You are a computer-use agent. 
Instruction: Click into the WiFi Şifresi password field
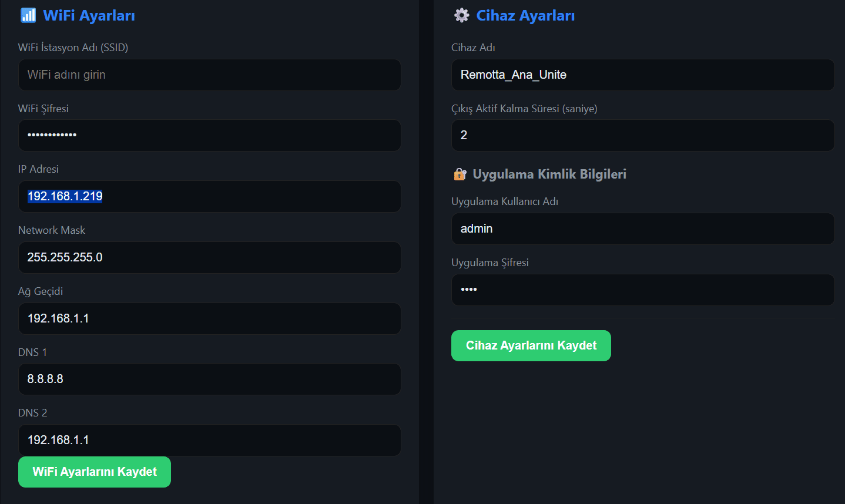pos(209,135)
